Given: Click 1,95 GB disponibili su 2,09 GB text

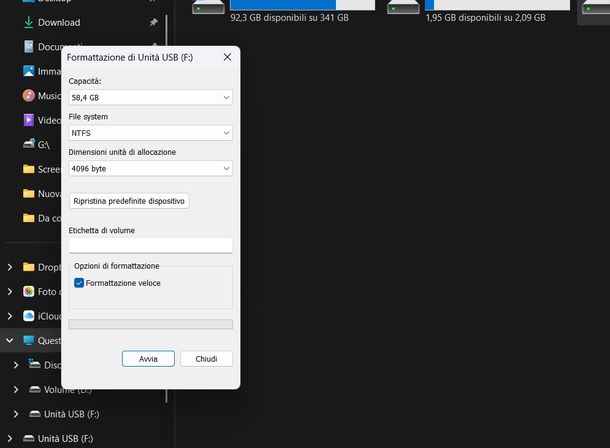Looking at the screenshot, I should coord(486,18).
